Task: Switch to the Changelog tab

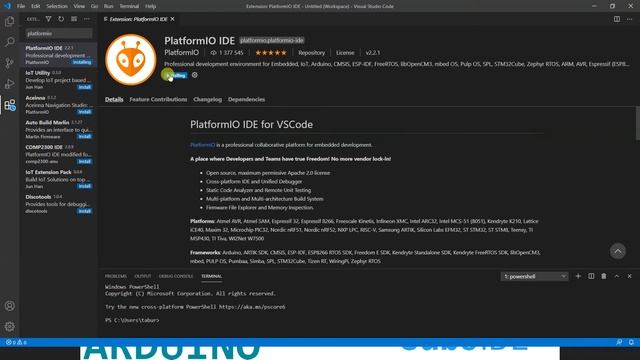Action: pos(207,99)
